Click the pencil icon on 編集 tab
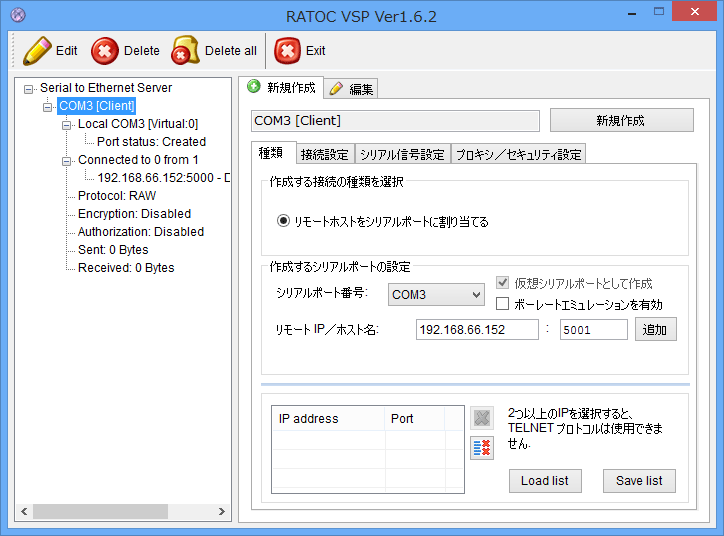The image size is (724, 536). tap(336, 88)
